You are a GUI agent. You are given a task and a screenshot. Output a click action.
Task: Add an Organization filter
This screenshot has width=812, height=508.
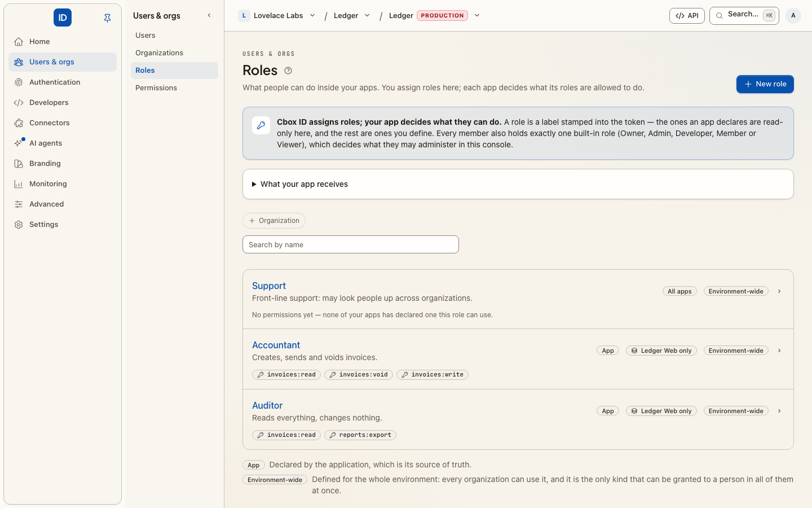274,221
